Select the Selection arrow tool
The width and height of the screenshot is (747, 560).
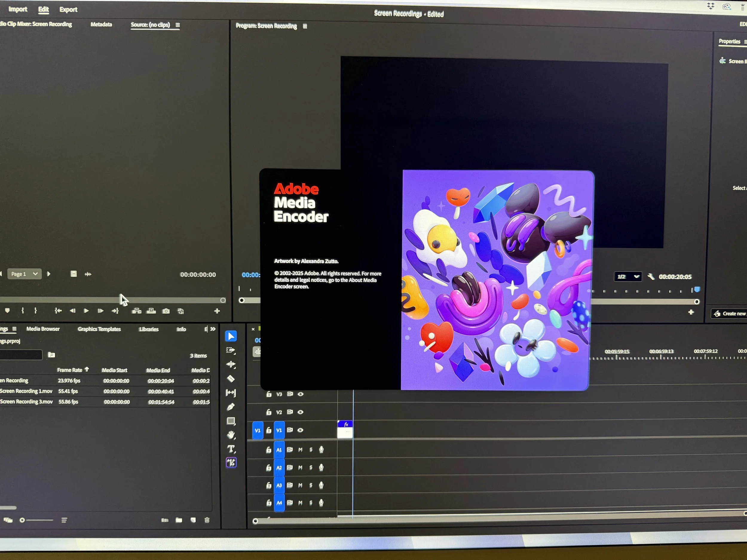(231, 336)
